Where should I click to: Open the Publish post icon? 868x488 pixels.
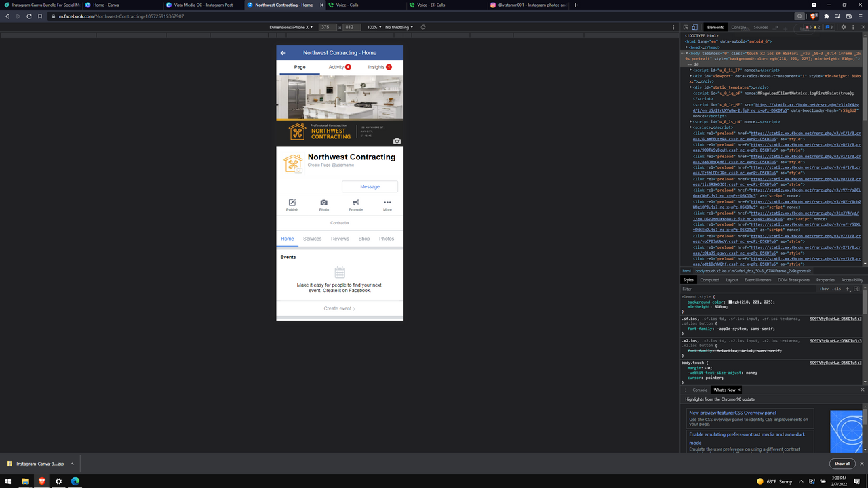coord(292,205)
